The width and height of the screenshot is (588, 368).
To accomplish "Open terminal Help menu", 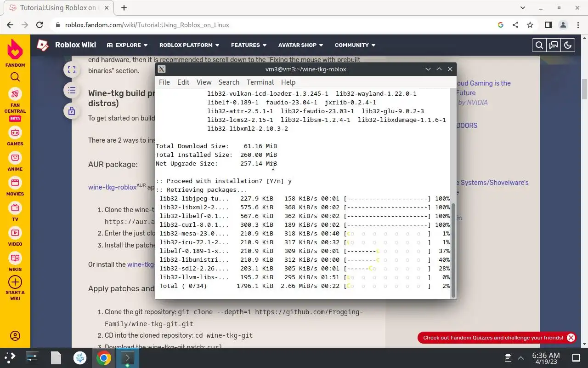I will pos(288,82).
